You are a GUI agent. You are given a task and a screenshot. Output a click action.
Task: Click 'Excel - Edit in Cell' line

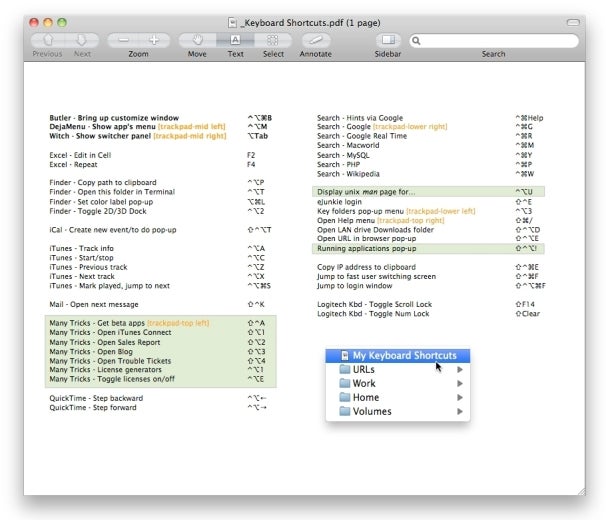(80, 155)
